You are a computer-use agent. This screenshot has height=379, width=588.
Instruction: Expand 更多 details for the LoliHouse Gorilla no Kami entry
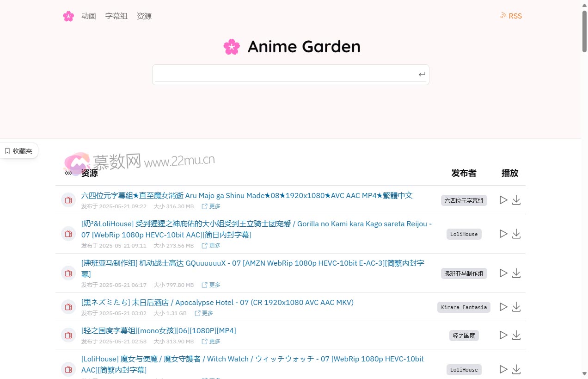pyautogui.click(x=214, y=245)
